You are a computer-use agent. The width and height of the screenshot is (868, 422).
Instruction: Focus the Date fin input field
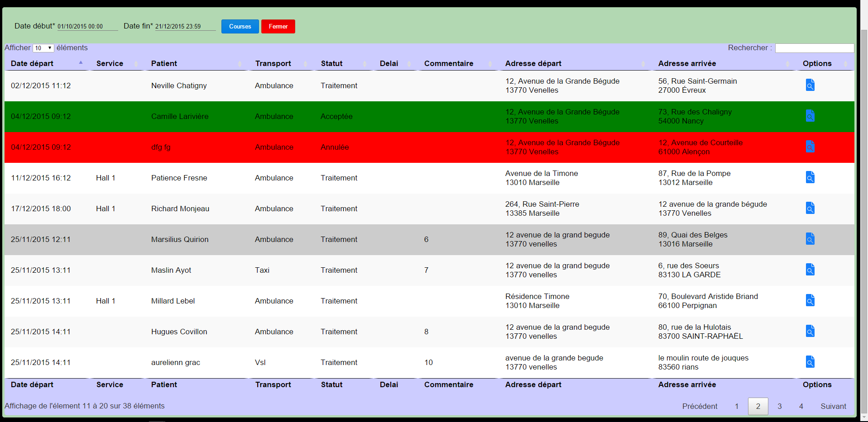[x=185, y=26]
